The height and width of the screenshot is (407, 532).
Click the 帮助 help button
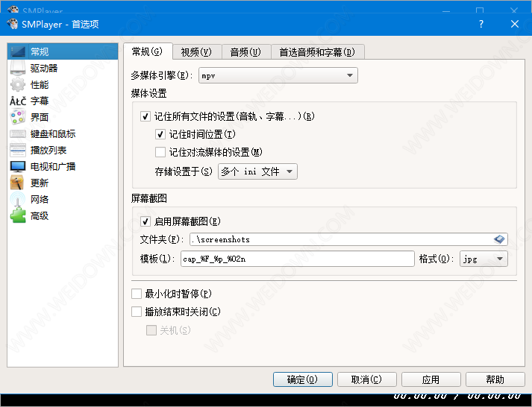495,379
